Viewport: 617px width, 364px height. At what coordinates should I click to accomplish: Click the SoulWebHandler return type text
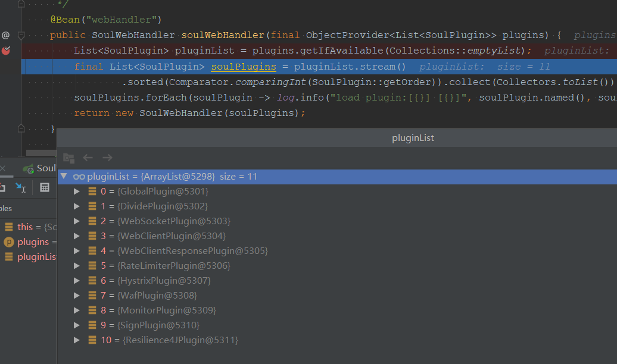point(133,35)
